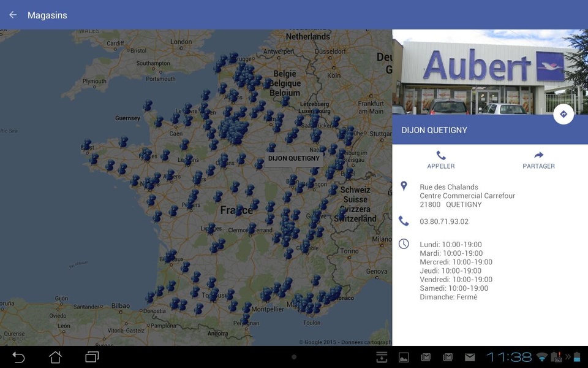Click the DIJON QUETIGNY store name header

[x=434, y=130]
